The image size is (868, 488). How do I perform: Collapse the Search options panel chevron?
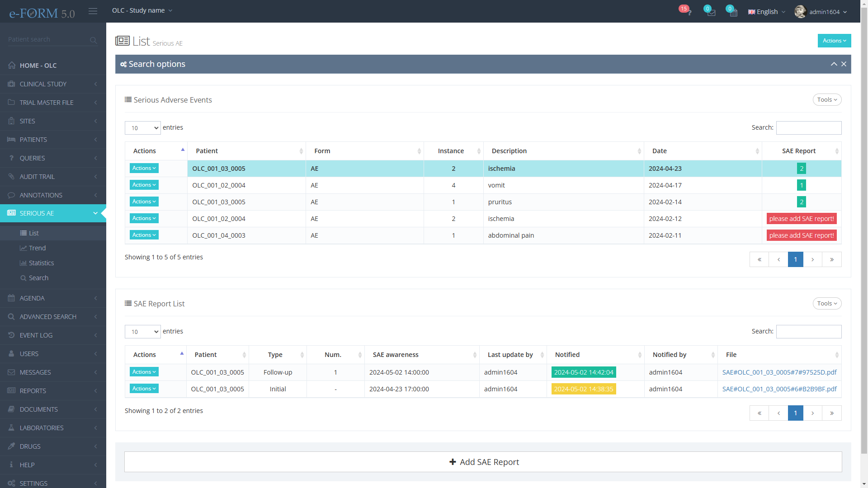point(834,64)
